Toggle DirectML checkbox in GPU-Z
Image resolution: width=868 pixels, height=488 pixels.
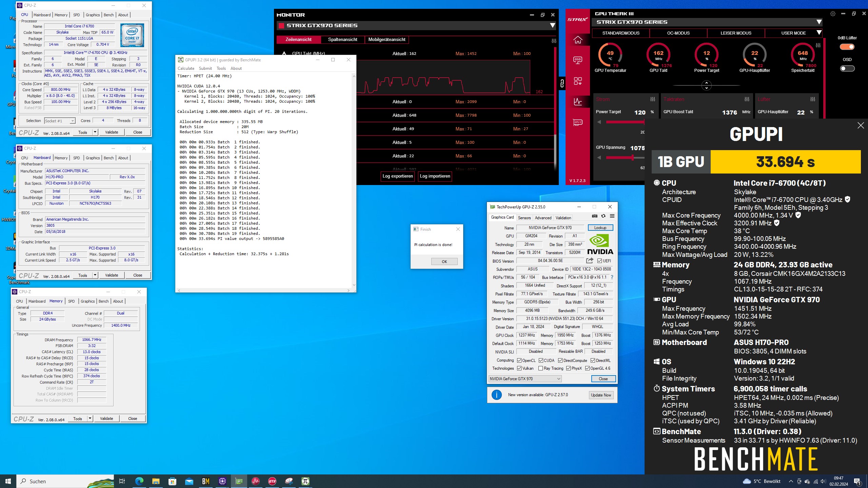pyautogui.click(x=593, y=361)
